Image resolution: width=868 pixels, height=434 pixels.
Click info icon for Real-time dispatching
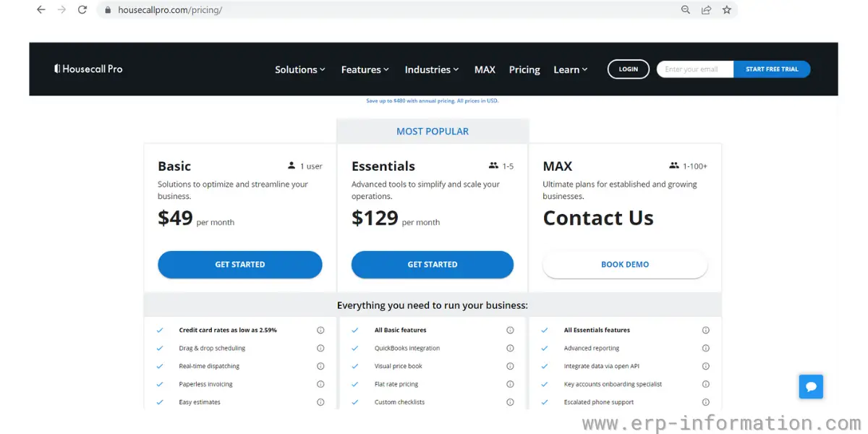320,366
